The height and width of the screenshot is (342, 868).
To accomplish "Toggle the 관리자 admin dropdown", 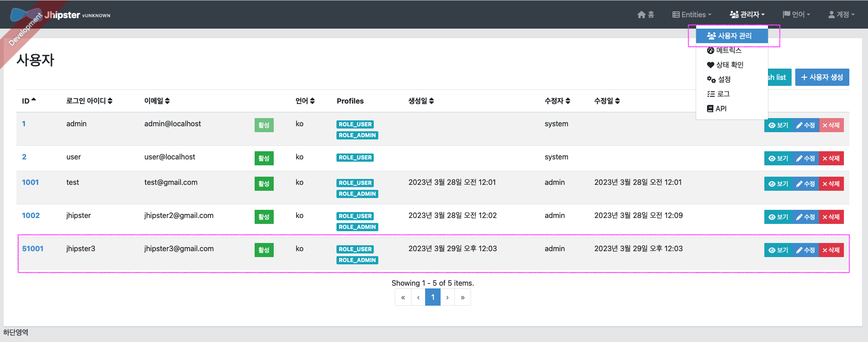I will 747,15.
